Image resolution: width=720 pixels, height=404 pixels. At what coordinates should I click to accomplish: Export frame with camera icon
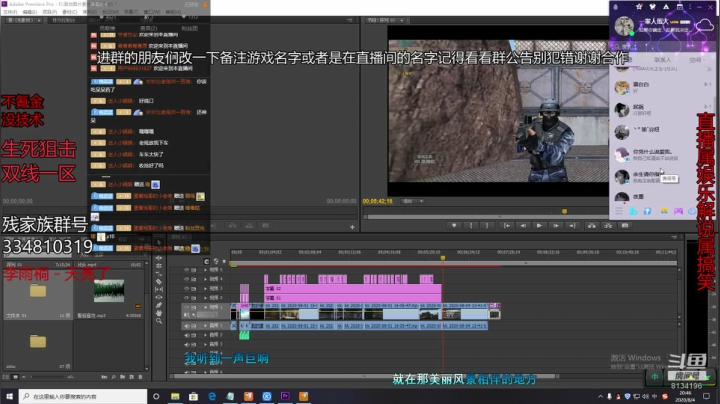pyautogui.click(x=625, y=225)
